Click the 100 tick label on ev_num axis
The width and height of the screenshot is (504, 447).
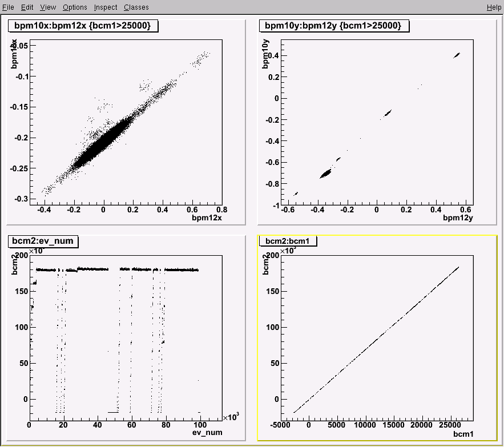coord(200,425)
